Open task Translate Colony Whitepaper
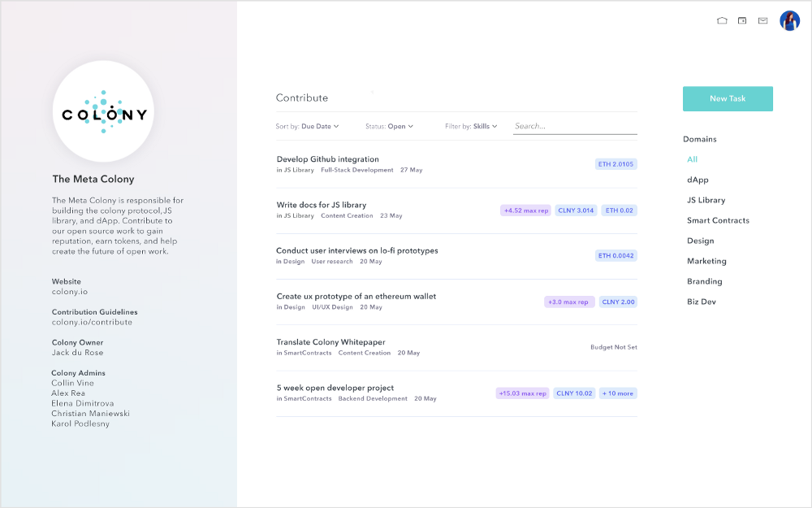The width and height of the screenshot is (812, 508). (x=330, y=342)
